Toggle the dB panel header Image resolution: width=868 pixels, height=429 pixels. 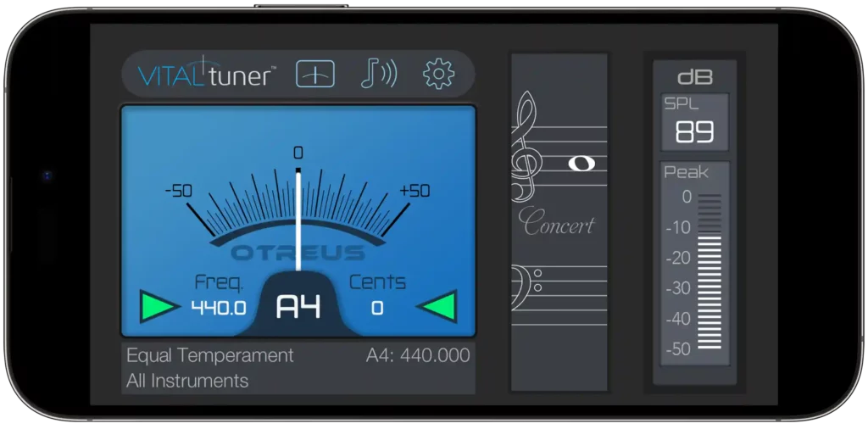tap(694, 77)
